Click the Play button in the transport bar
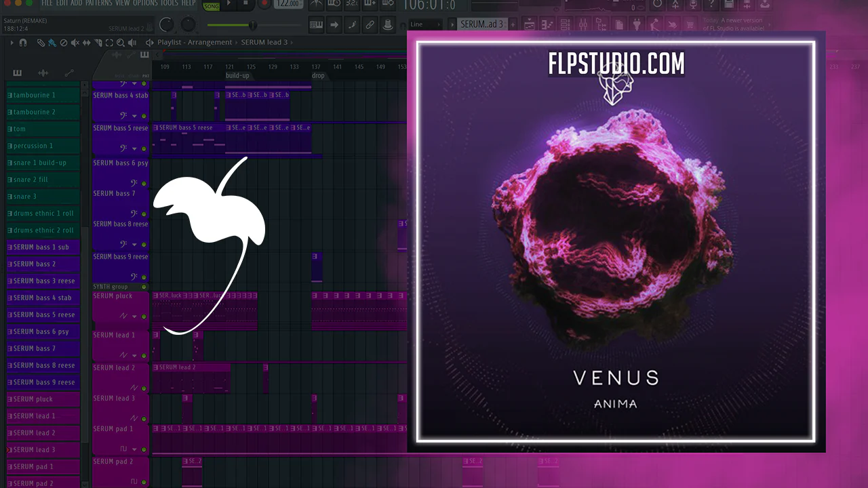This screenshot has width=868, height=488. pos(230,4)
